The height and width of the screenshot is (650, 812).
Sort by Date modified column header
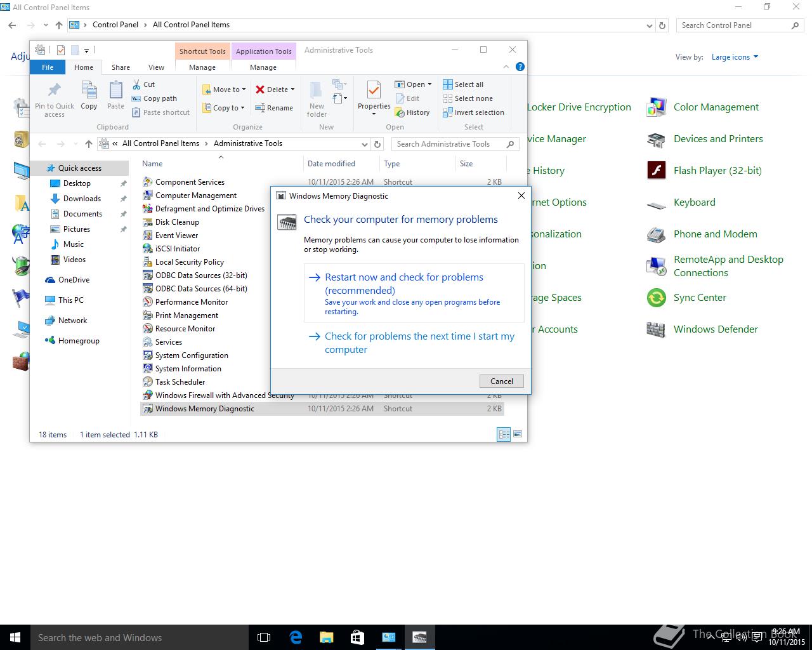tap(341, 164)
